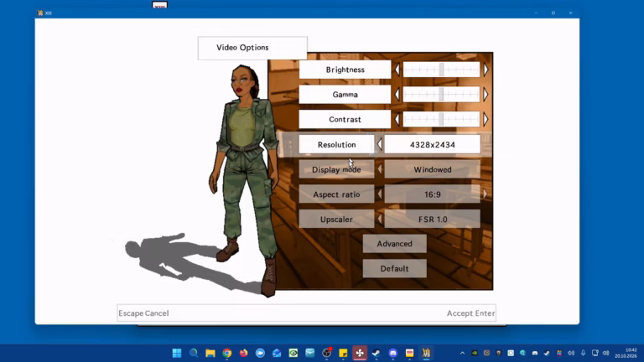Open the Advanced video settings
The width and height of the screenshot is (644, 362).
(x=394, y=244)
